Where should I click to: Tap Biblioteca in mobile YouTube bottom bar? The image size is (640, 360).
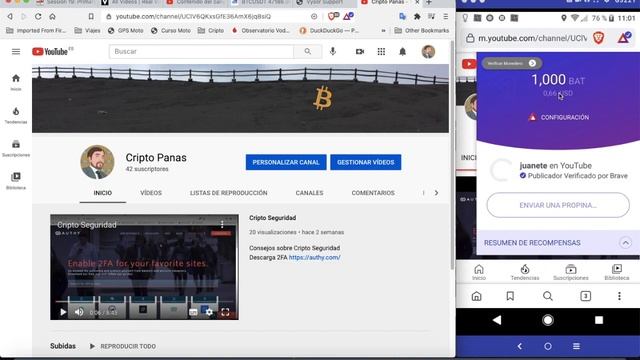click(617, 272)
